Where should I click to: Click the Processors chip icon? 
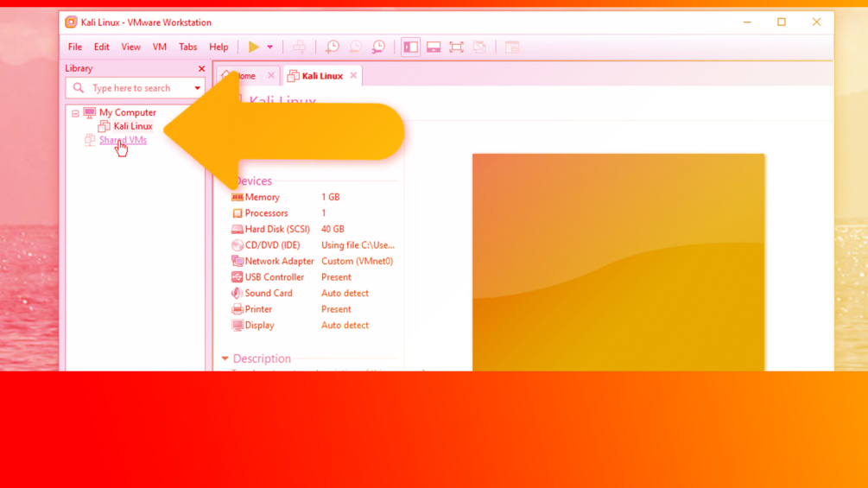tap(237, 213)
